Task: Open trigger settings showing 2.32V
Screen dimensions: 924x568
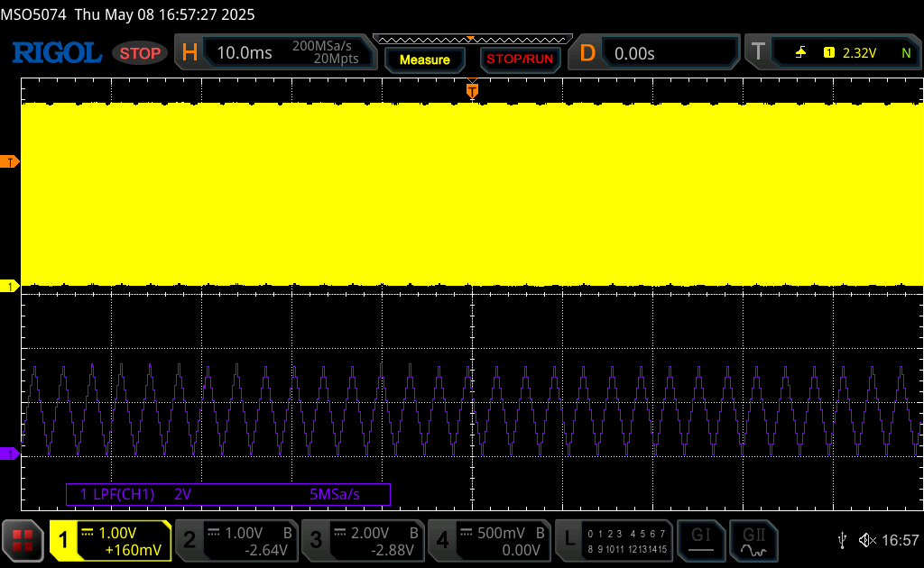Action: click(x=832, y=53)
